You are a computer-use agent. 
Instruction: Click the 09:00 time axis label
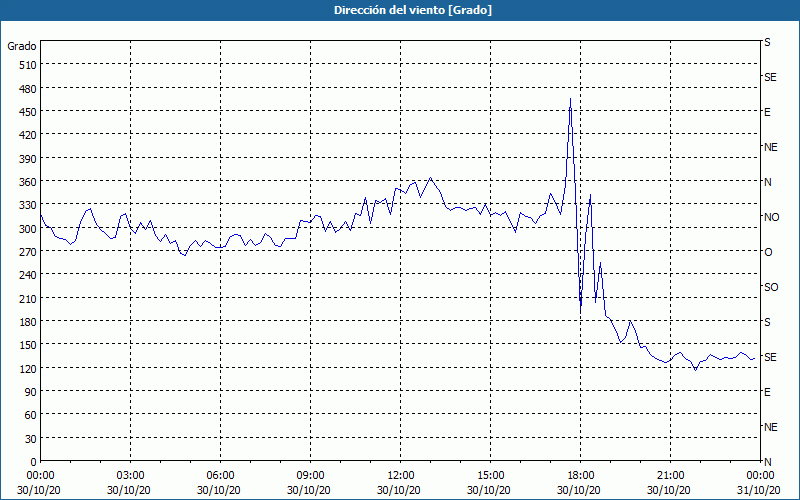310,476
